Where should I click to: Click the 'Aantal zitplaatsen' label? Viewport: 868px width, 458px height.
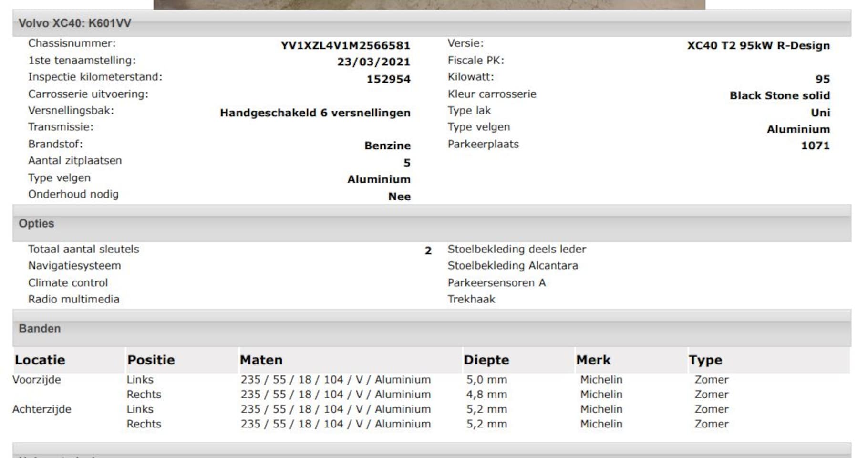75,161
